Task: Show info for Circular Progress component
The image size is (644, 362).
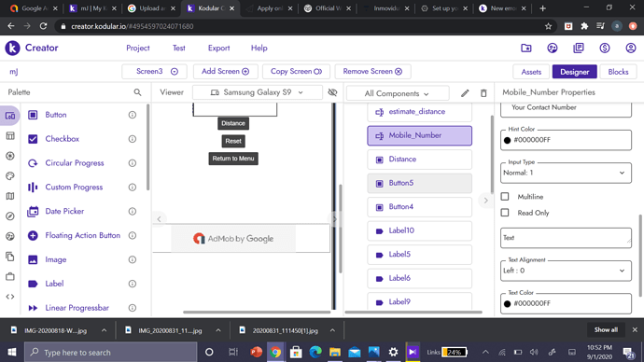Action: pyautogui.click(x=133, y=163)
